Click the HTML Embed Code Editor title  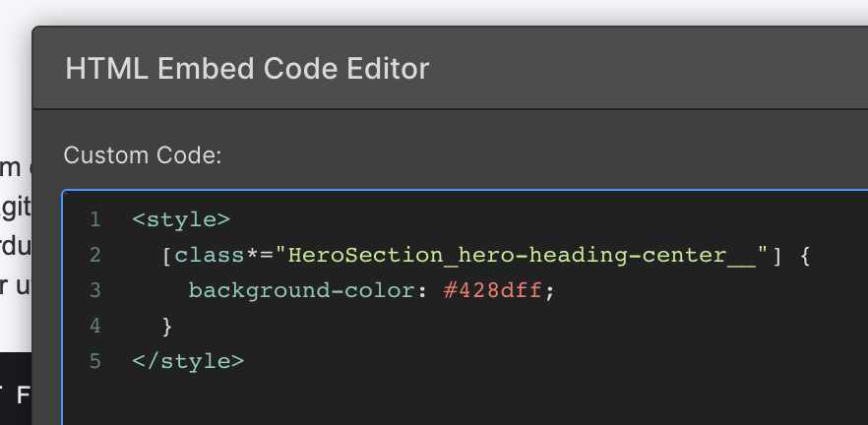point(247,69)
